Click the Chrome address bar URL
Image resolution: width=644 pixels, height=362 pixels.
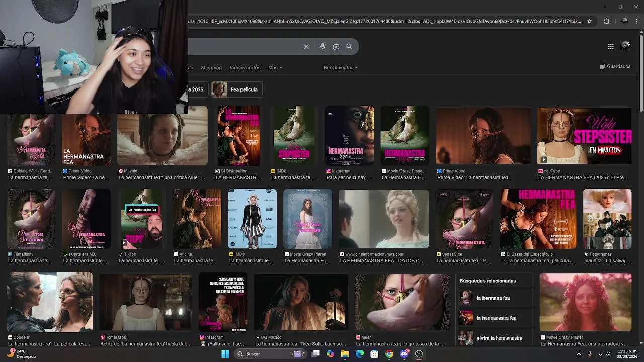[384, 21]
